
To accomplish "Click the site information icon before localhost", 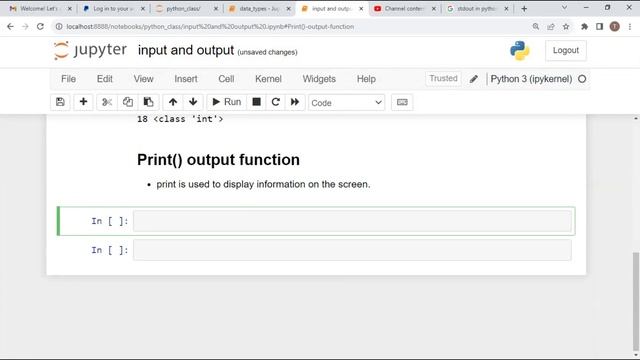I will (59, 27).
